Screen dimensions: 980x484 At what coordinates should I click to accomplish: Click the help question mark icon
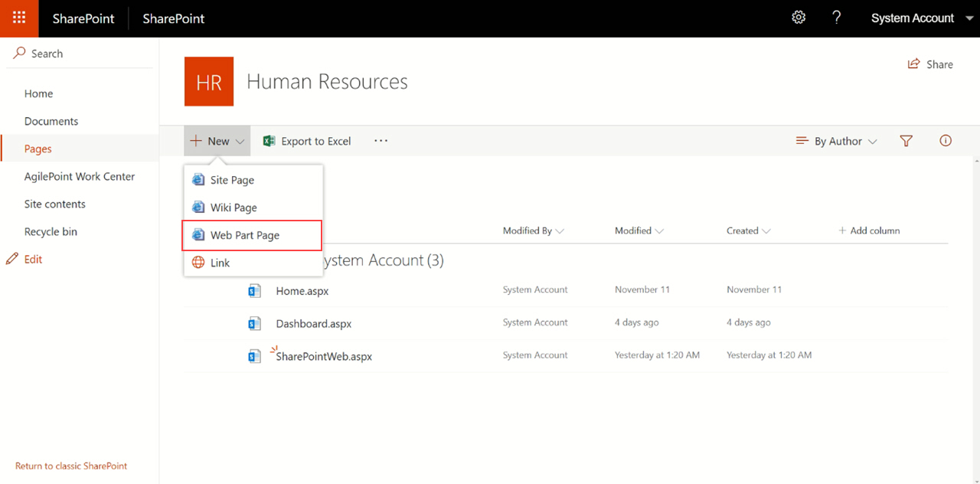pos(837,18)
